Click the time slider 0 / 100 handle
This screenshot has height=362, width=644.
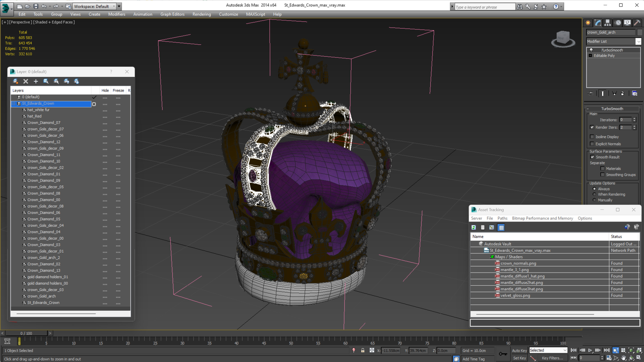[26, 333]
